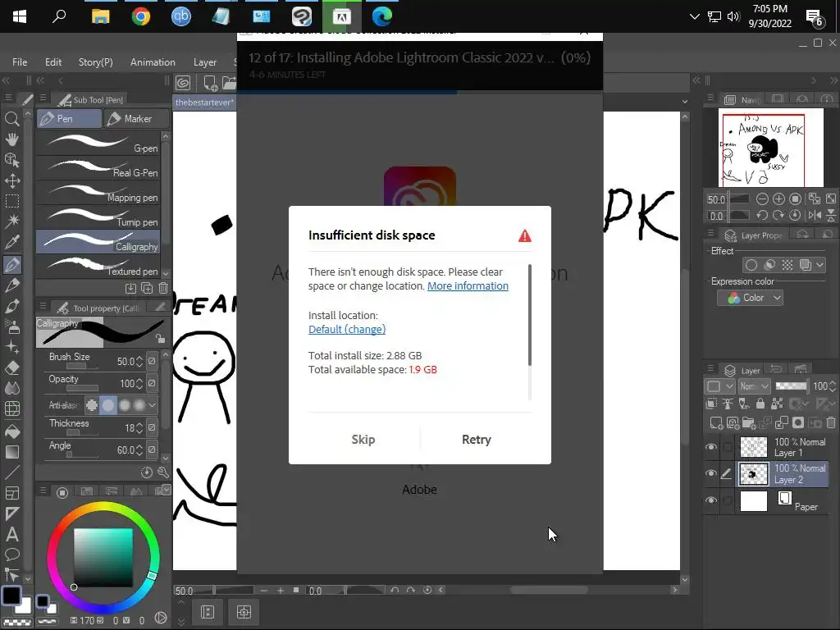Screen dimensions: 840x630
Task: Open the File menu
Action: pos(20,62)
